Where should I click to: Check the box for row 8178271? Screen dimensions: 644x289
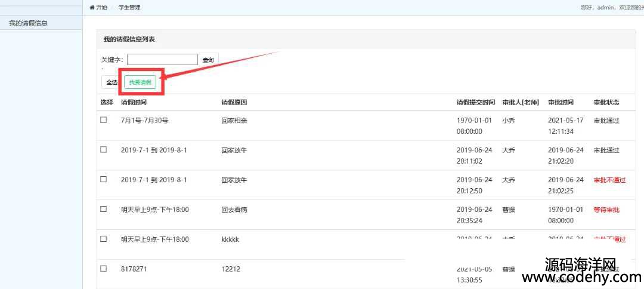coord(104,269)
